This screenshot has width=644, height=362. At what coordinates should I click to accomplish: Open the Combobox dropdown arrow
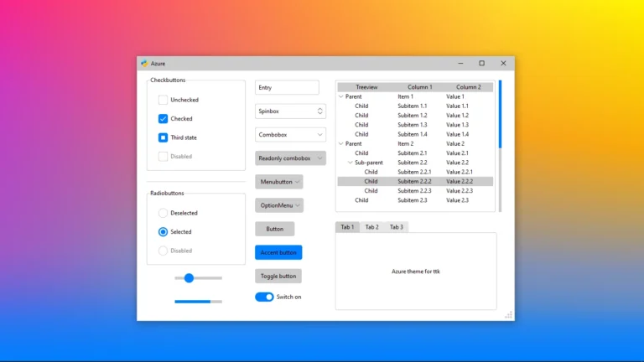[x=320, y=135]
